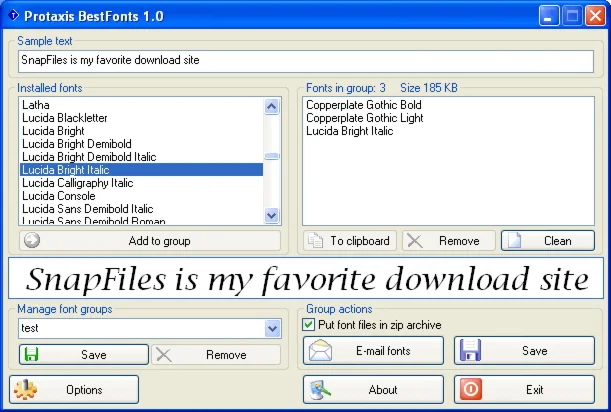The height and width of the screenshot is (412, 611).
Task: Select Copperplate Gothic Light in group list
Action: (x=448, y=118)
